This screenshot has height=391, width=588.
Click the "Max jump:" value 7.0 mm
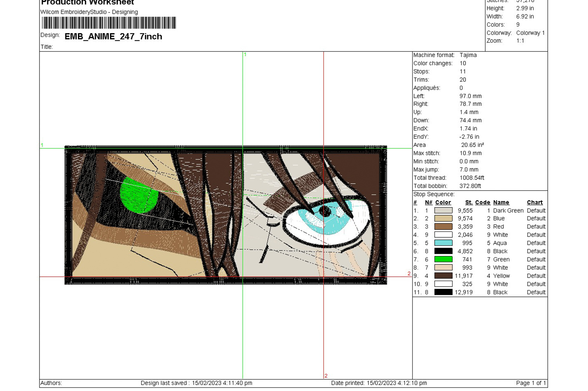pyautogui.click(x=469, y=170)
